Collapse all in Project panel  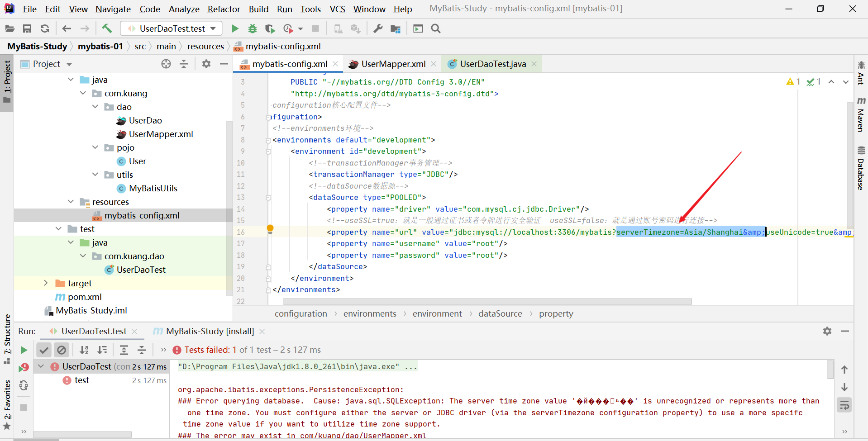click(x=184, y=64)
